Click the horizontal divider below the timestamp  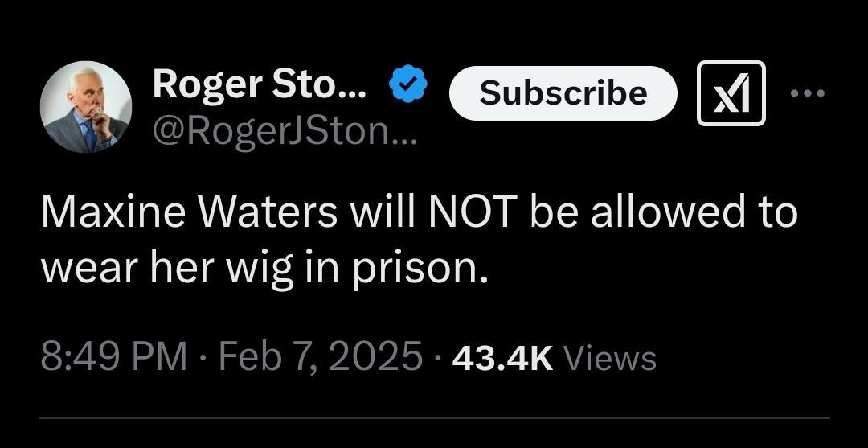click(x=435, y=417)
